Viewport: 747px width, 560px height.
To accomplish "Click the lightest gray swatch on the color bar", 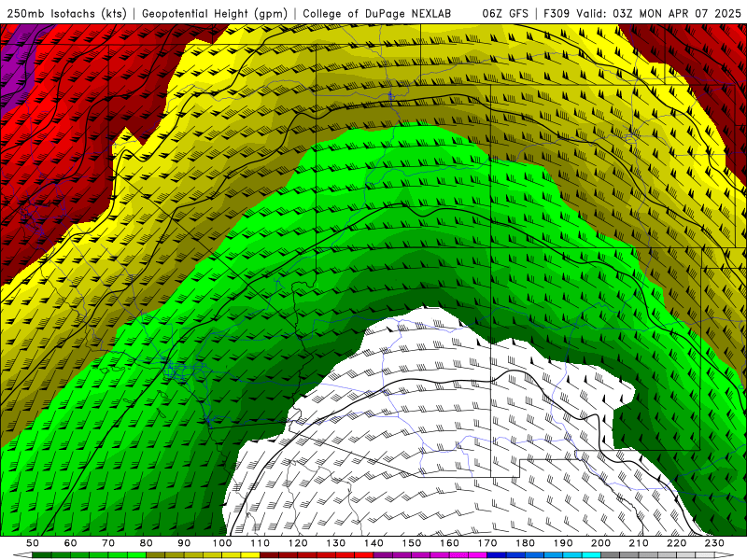I will [x=705, y=555].
